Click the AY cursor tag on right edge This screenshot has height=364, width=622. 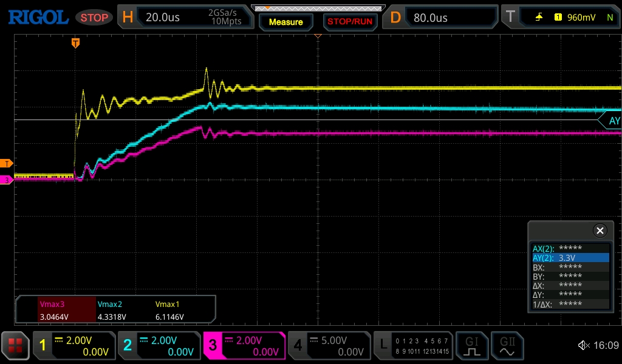point(610,121)
